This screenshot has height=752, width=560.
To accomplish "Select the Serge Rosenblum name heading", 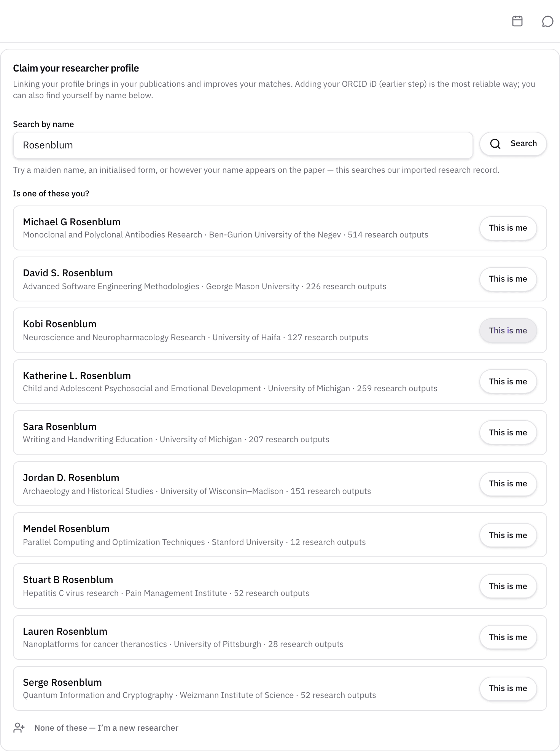I will [x=62, y=682].
